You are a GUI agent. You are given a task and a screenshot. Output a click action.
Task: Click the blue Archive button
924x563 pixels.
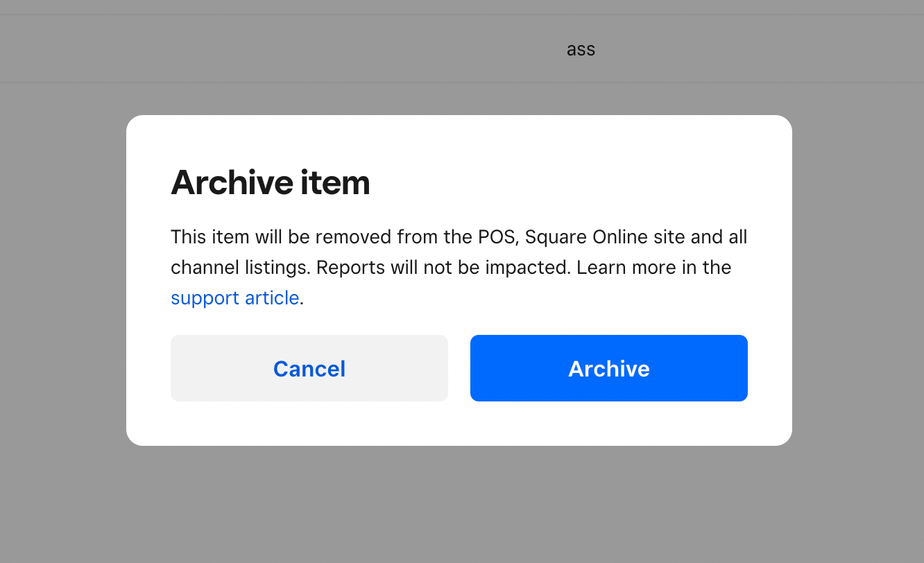(x=608, y=368)
